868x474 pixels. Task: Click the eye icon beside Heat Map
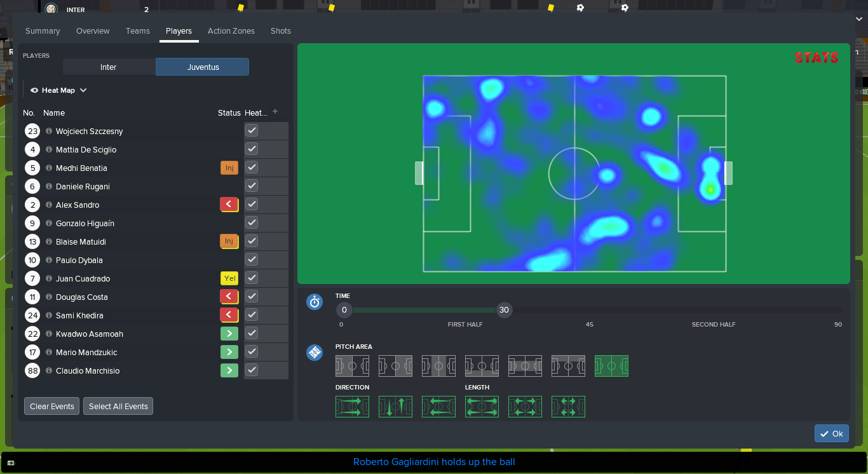coord(34,90)
